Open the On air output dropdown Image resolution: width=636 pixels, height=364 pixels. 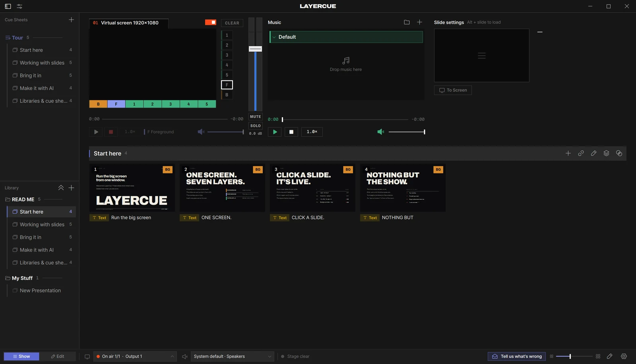click(x=135, y=356)
